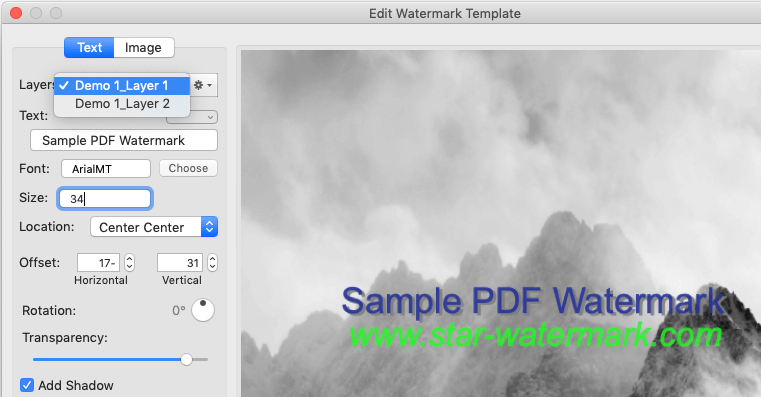This screenshot has width=761, height=397.
Task: Click the Sample PDF Watermark text field
Action: [x=124, y=140]
